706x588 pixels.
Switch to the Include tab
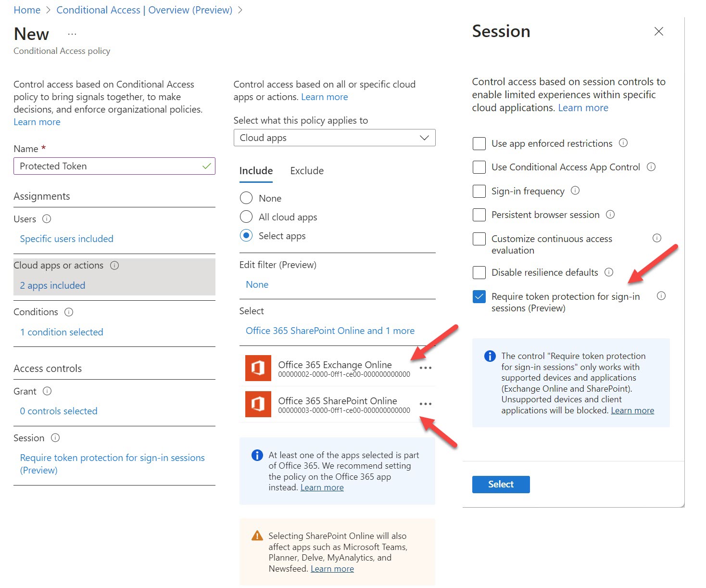[256, 171]
